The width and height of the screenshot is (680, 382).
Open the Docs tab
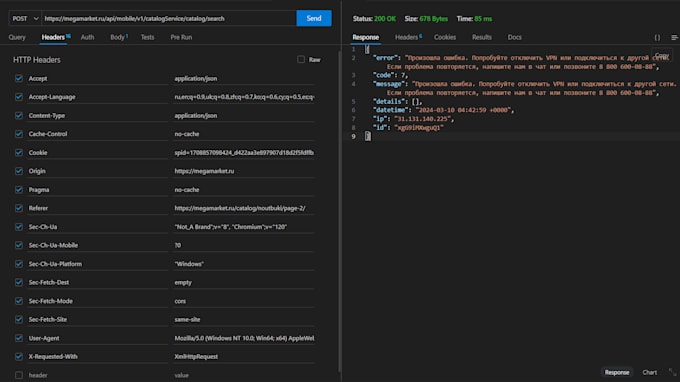(515, 37)
